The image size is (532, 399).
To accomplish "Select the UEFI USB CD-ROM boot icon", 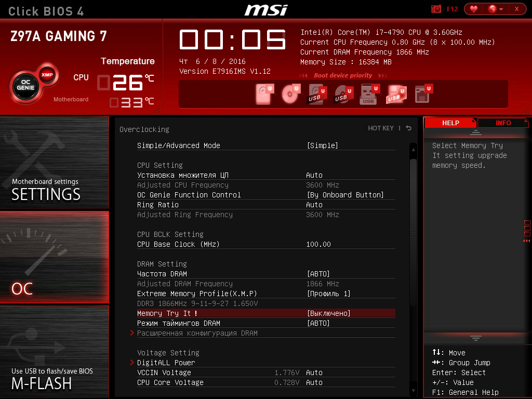I will click(x=343, y=94).
